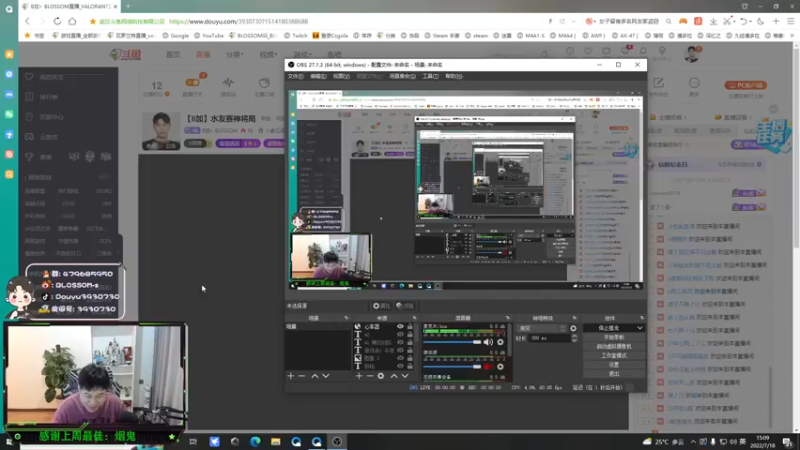Open Google bookmark in bookmarks bar
The width and height of the screenshot is (800, 450).
(176, 36)
